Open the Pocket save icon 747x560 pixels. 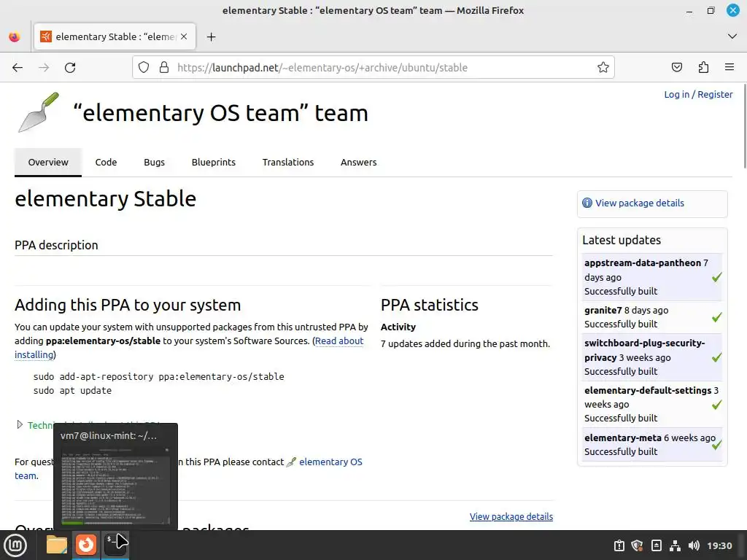pyautogui.click(x=677, y=68)
